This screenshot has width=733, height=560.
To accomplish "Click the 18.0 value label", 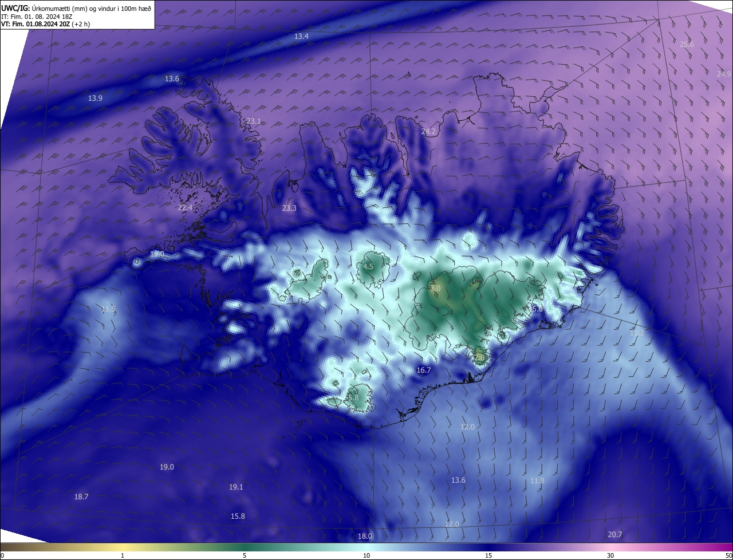I will (365, 537).
